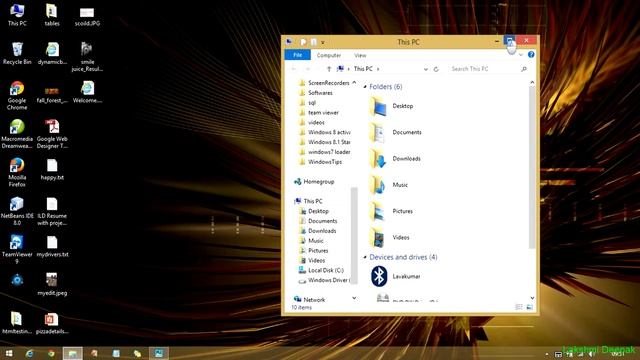Viewport: 640px width, 360px height.
Task: Select WindowsTips folder in tree
Action: (x=320, y=162)
